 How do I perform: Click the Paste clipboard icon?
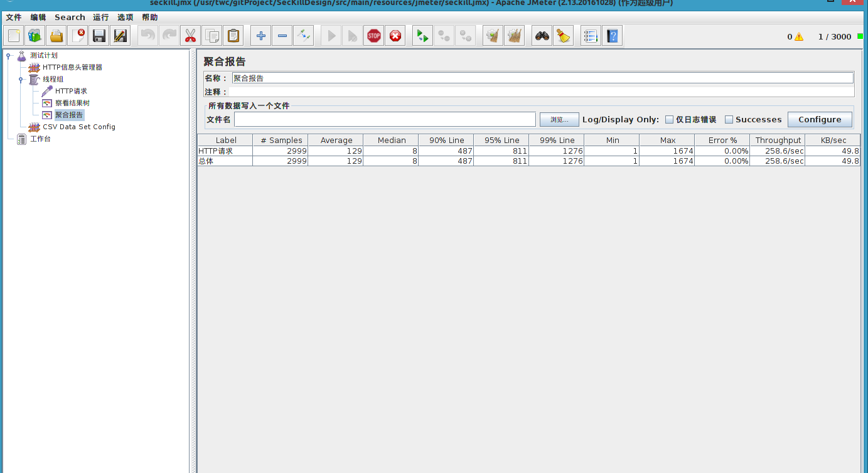click(233, 36)
